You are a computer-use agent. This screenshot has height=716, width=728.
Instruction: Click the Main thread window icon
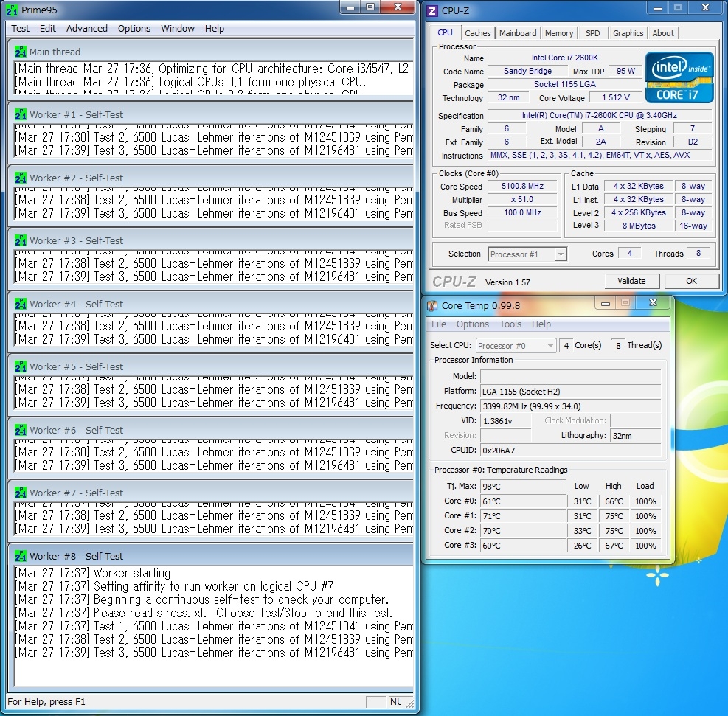tap(21, 52)
